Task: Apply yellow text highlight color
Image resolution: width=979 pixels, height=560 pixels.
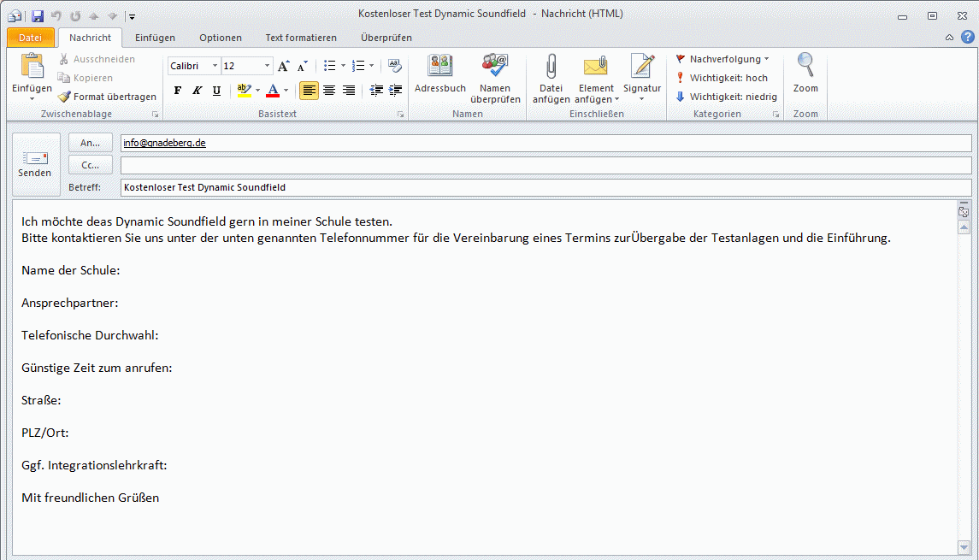Action: 245,91
